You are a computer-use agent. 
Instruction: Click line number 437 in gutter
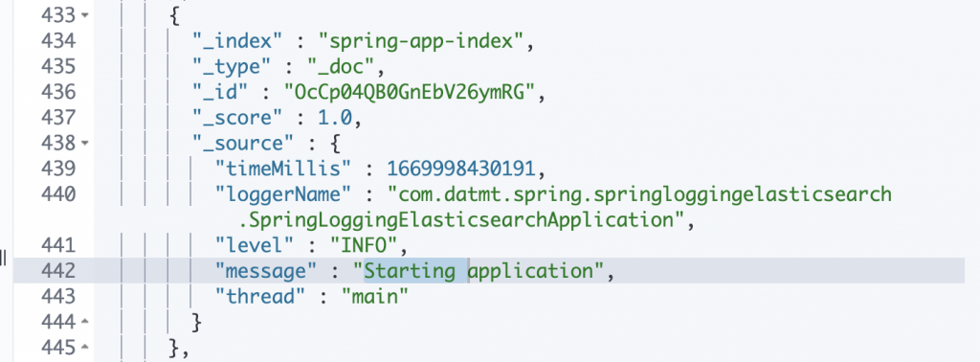point(58,118)
